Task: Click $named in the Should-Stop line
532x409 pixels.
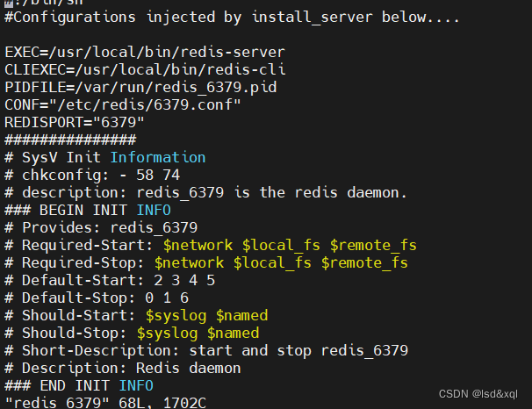Action: click(x=233, y=333)
